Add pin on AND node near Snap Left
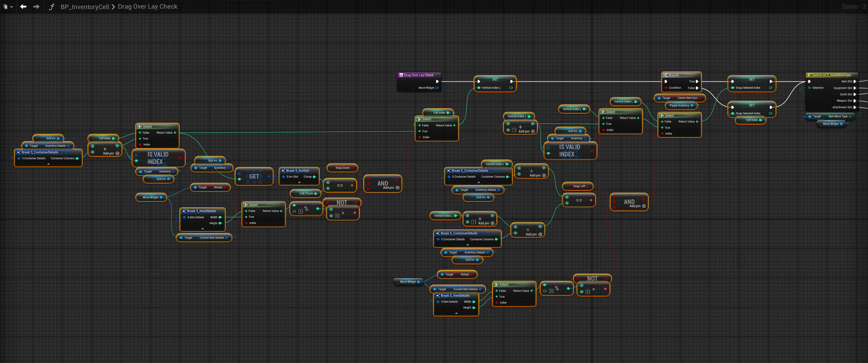868x363 pixels. (644, 206)
